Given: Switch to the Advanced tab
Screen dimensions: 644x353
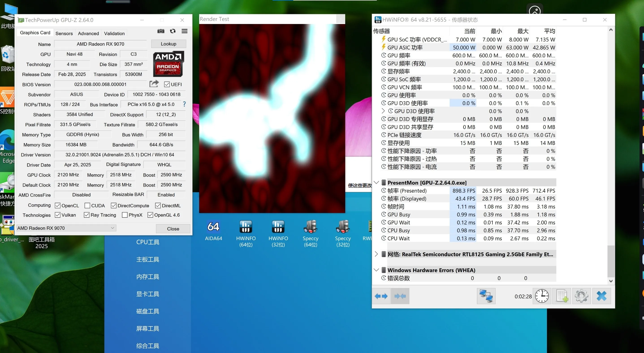Looking at the screenshot, I should click(x=88, y=33).
